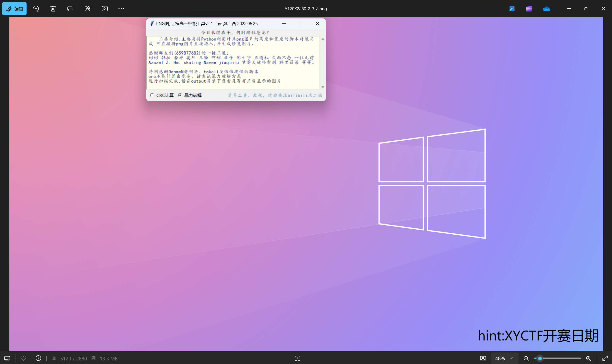Print the image using the printer icon
This screenshot has height=364, width=612.
[x=70, y=9]
